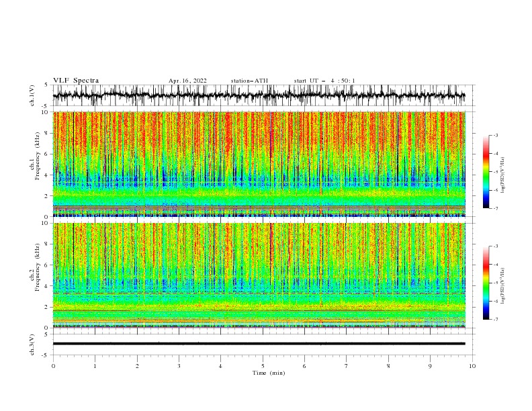The height and width of the screenshot is (411, 532).
Task: Click the "ch.1(V)" waveform axis label
Action: (x=32, y=95)
